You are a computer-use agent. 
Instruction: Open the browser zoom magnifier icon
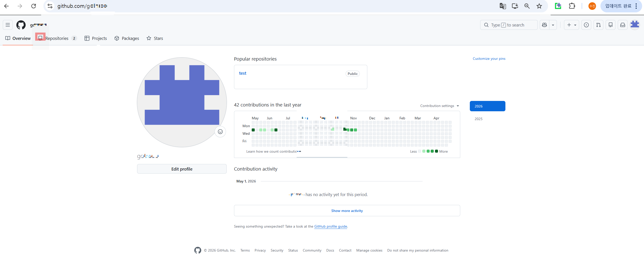point(527,6)
